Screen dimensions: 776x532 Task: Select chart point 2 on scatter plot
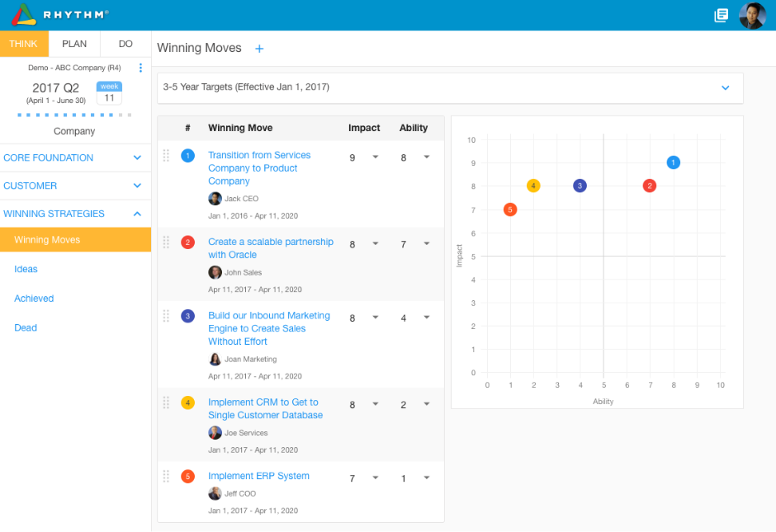point(650,186)
